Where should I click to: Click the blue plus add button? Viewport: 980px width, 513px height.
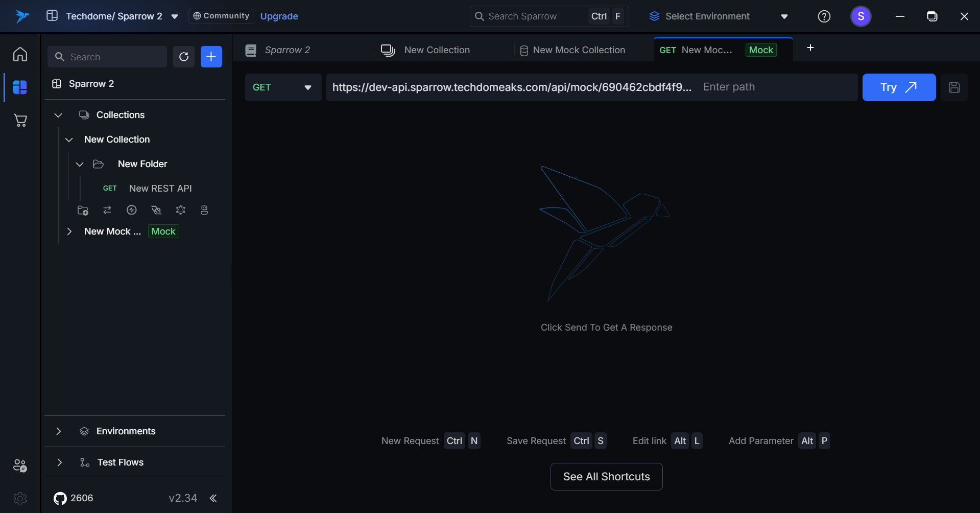coord(211,57)
